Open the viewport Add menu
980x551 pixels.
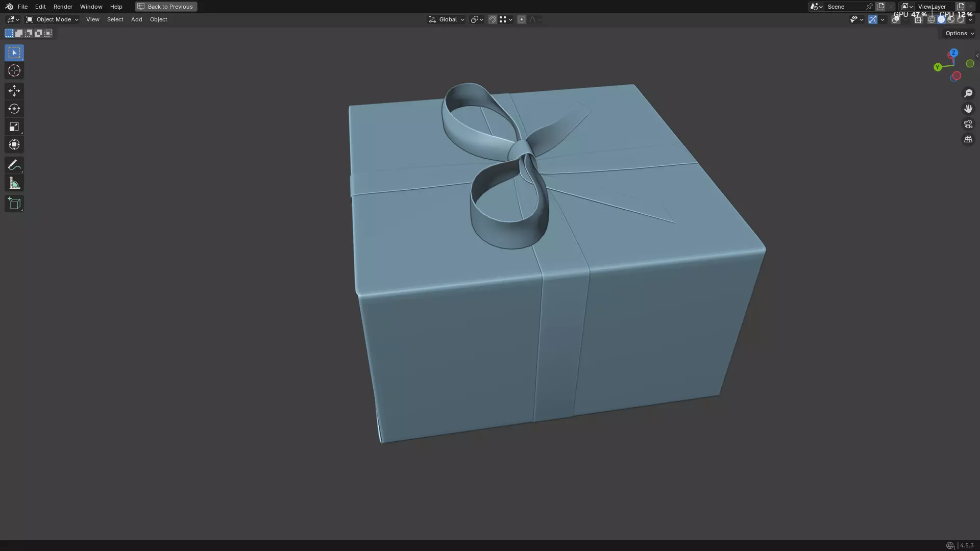(136, 19)
